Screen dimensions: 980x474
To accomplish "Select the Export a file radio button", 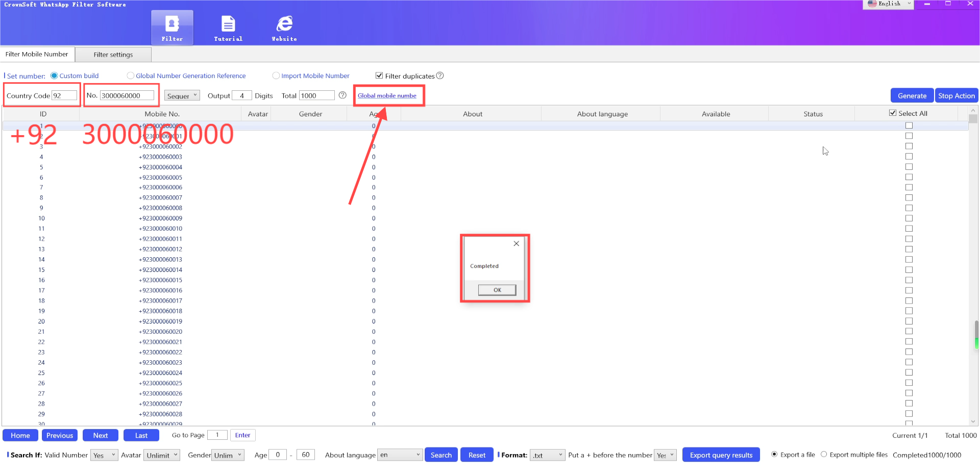I will pyautogui.click(x=774, y=454).
